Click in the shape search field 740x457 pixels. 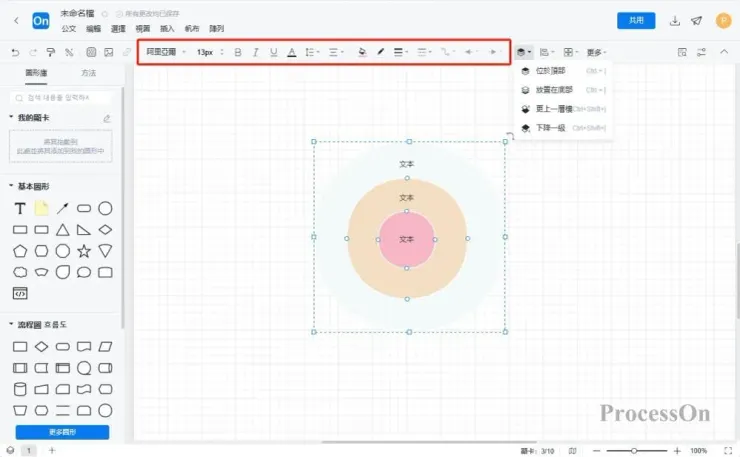(61, 98)
